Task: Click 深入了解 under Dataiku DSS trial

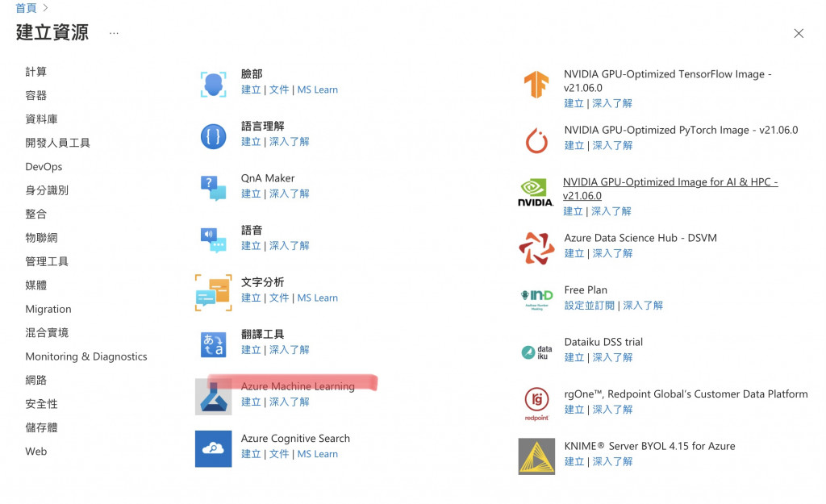Action: pos(613,357)
